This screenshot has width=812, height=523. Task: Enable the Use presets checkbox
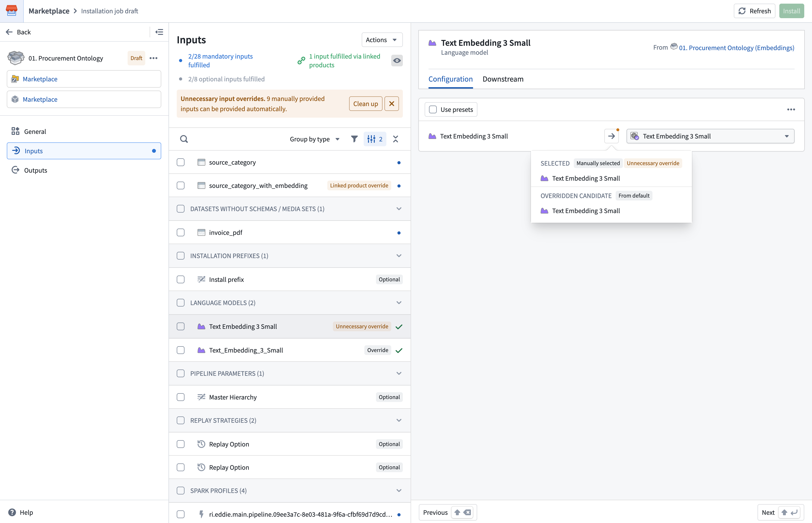433,109
